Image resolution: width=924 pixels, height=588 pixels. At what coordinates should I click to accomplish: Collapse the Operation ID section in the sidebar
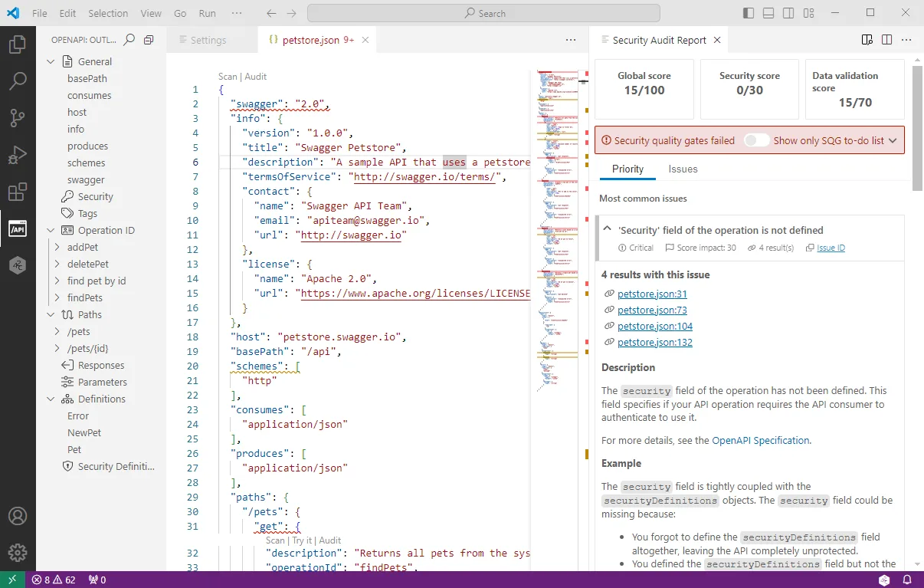51,230
